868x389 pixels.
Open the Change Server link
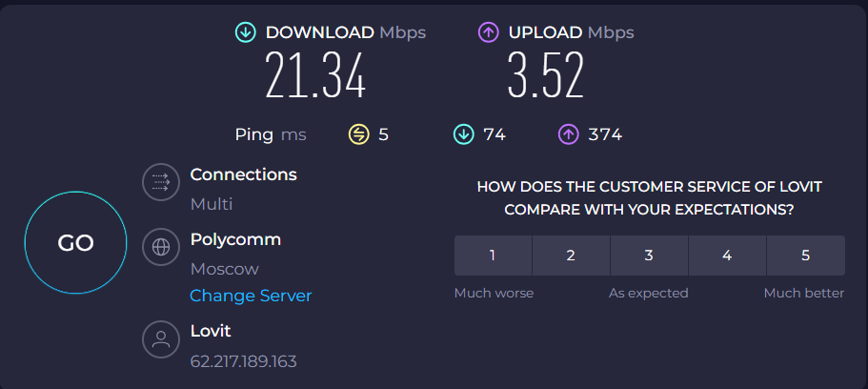251,296
